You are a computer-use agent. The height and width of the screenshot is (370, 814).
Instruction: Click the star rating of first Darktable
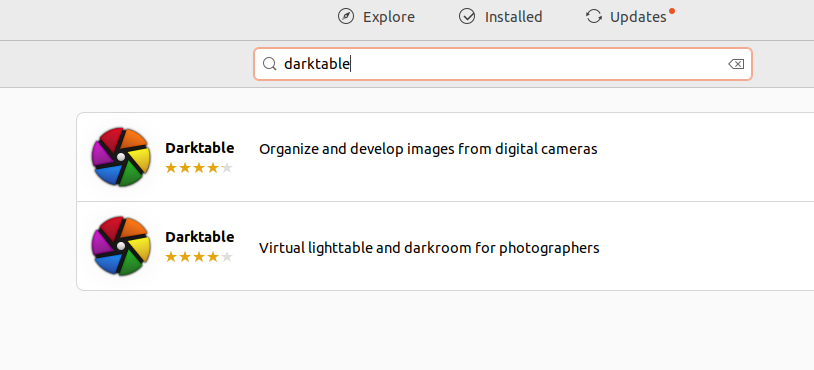pos(199,168)
